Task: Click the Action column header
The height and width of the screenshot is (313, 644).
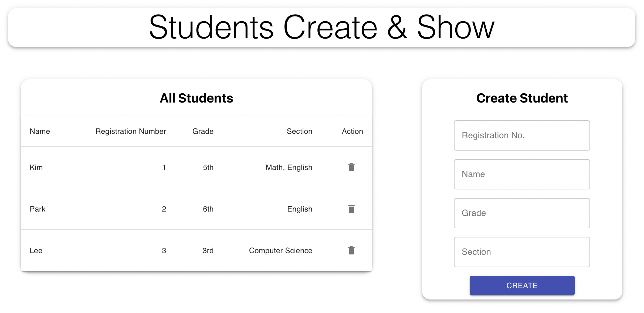Action: 352,131
